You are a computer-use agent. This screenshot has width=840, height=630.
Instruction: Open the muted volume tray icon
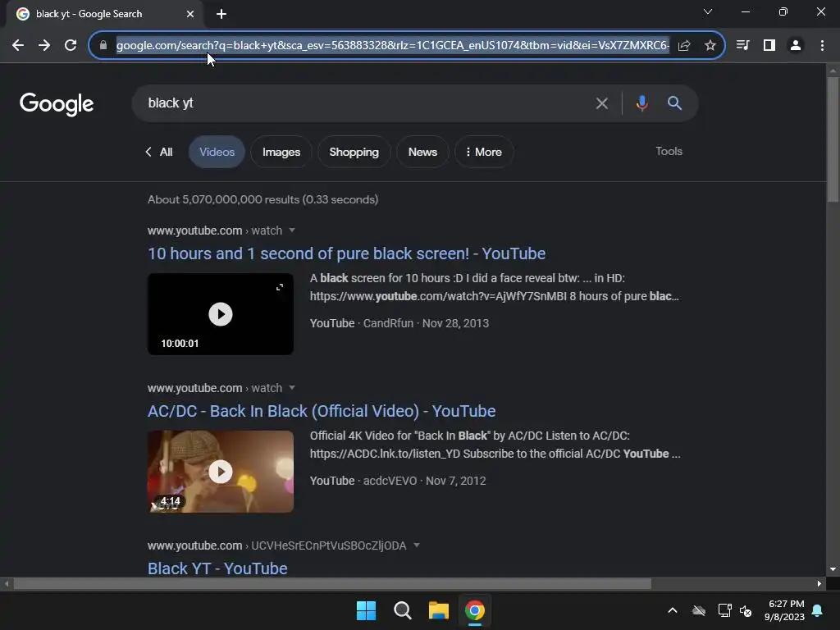[x=746, y=610]
